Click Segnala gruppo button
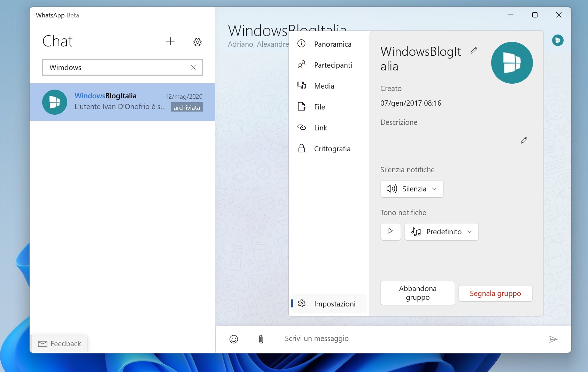 click(x=495, y=294)
